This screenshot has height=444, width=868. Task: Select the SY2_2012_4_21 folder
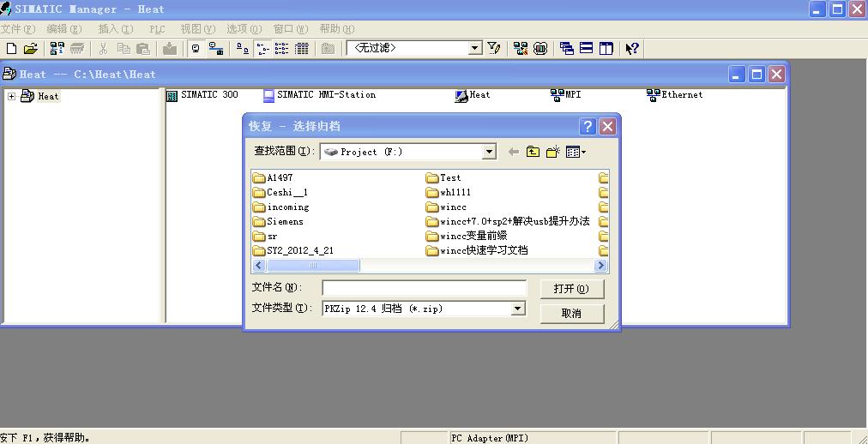tap(293, 250)
